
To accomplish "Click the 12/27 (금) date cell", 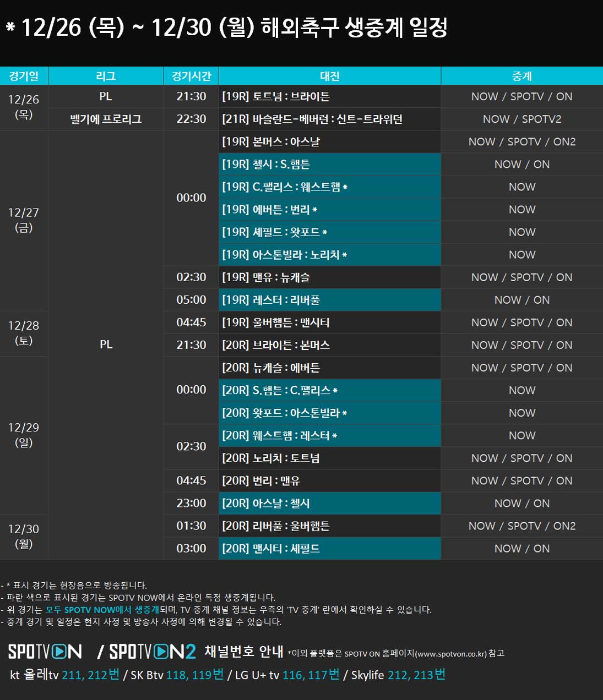I will 24,220.
